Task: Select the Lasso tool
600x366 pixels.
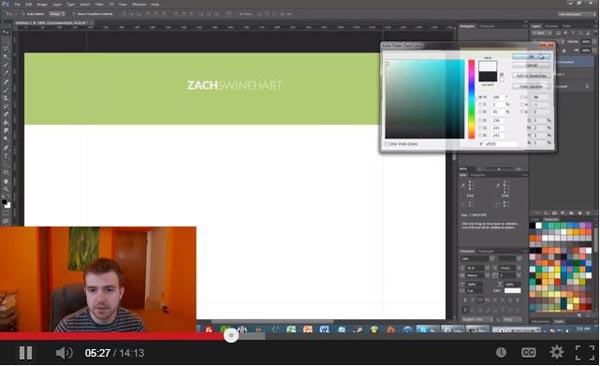Action: [x=6, y=49]
